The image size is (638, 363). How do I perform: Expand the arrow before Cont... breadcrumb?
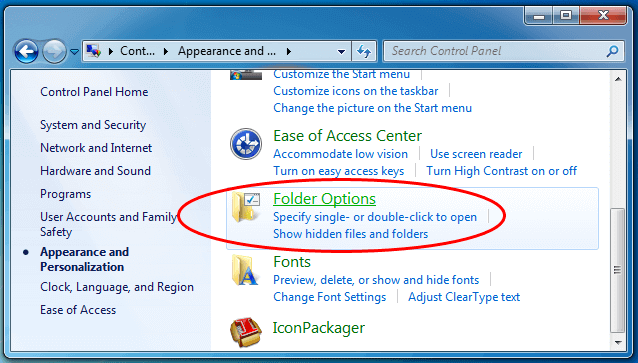pyautogui.click(x=111, y=51)
